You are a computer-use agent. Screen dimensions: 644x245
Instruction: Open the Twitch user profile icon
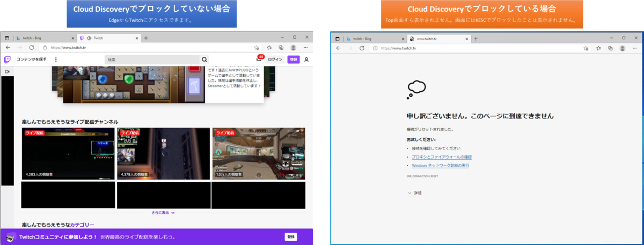[306, 60]
